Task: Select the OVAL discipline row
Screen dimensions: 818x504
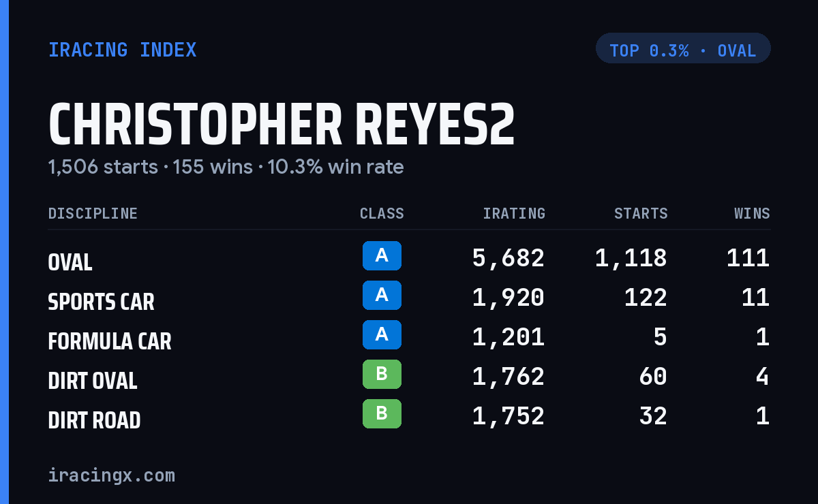Action: click(409, 259)
